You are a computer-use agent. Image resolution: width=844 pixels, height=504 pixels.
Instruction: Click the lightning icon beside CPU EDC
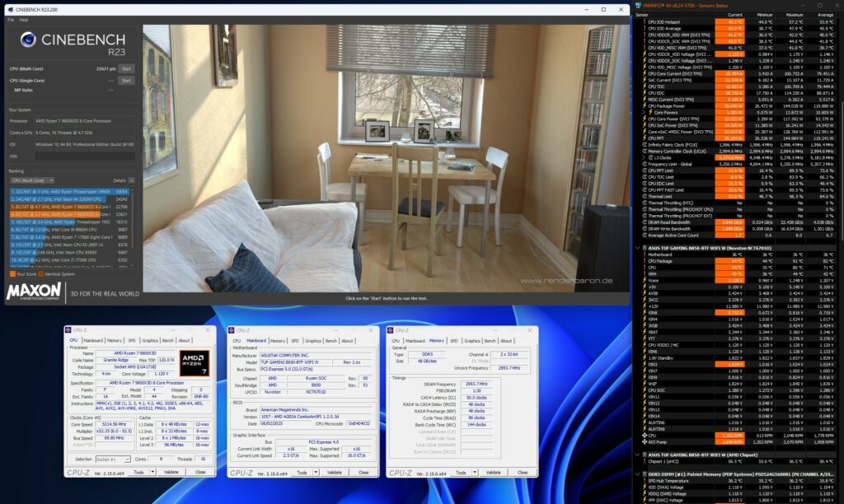tap(645, 93)
